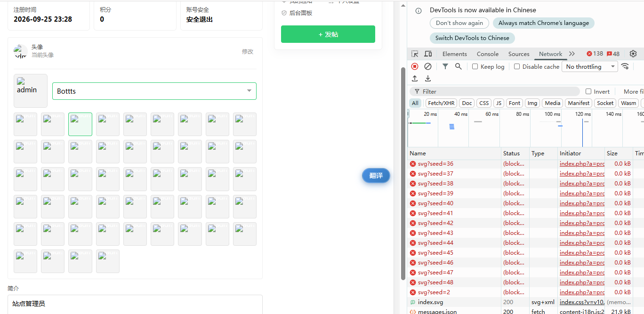This screenshot has width=644, height=314.
Task: Open DevTools settings gear
Action: (x=633, y=54)
